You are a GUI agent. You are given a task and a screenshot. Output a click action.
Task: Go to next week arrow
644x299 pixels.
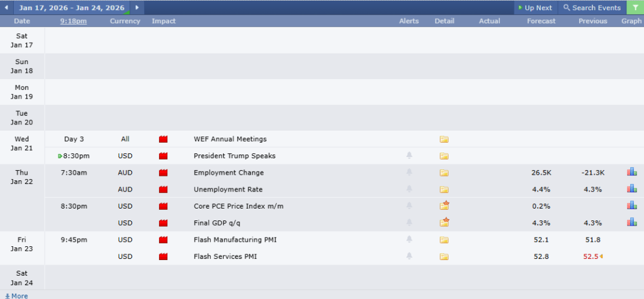pyautogui.click(x=137, y=8)
